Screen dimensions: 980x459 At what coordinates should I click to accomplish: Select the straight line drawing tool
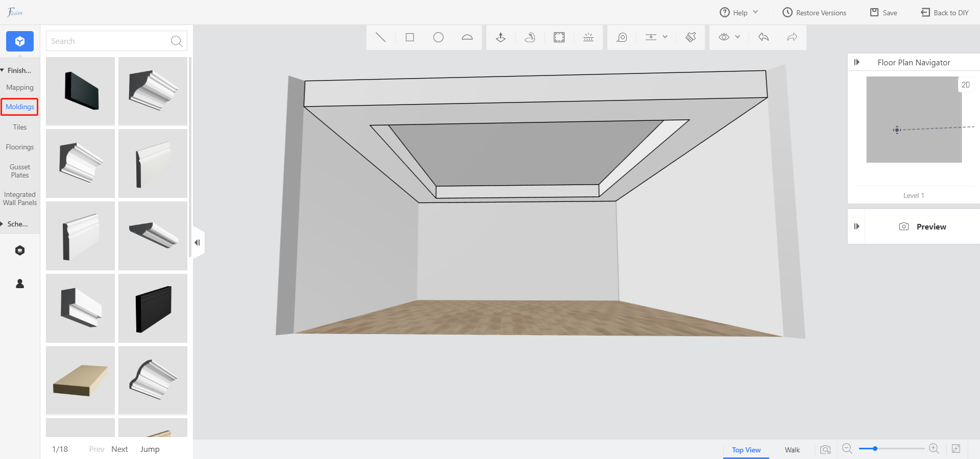tap(381, 37)
